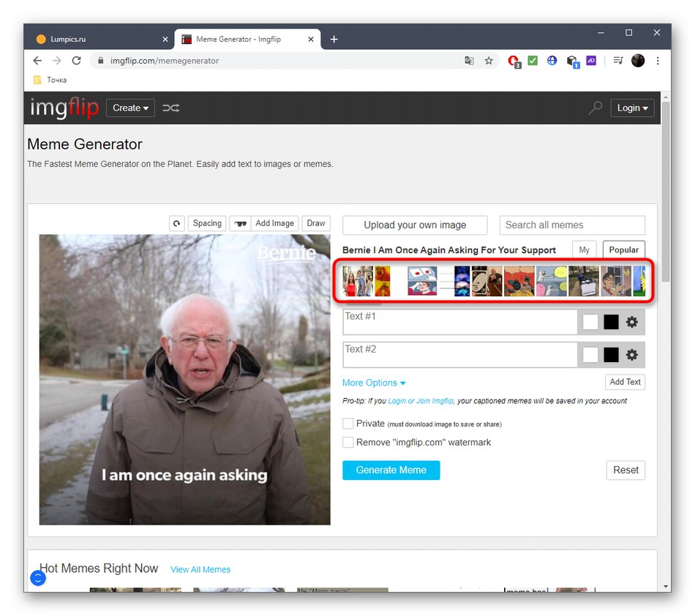Click the rotate image icon above the meme
The image size is (695, 616).
coord(176,223)
